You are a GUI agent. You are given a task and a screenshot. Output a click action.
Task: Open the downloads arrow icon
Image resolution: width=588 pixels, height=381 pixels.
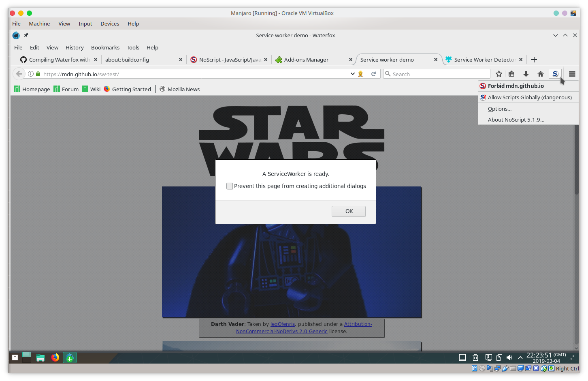(x=526, y=74)
